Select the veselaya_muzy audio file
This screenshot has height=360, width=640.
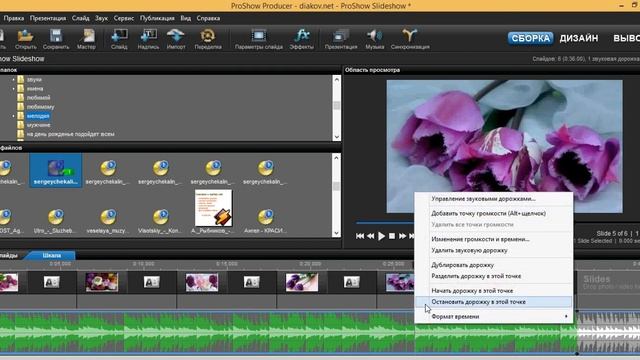pyautogui.click(x=108, y=221)
